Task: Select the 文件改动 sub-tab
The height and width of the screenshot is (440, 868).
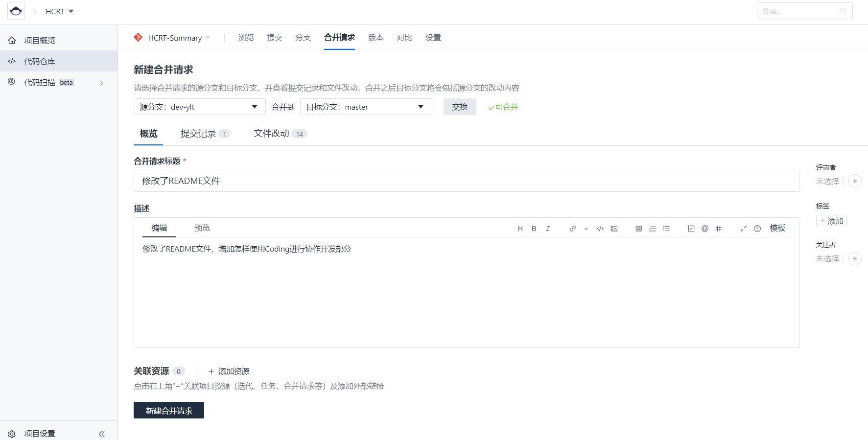Action: pos(280,134)
